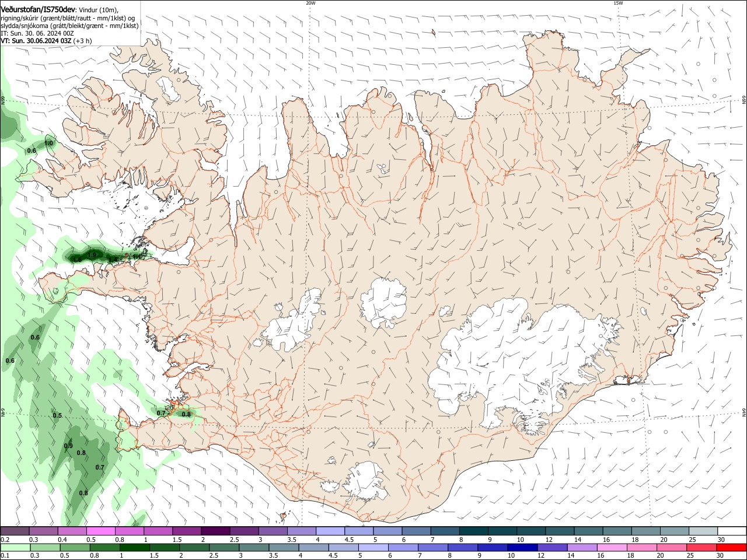Select the bright pink top-row swatch above 0.5

click(100, 531)
